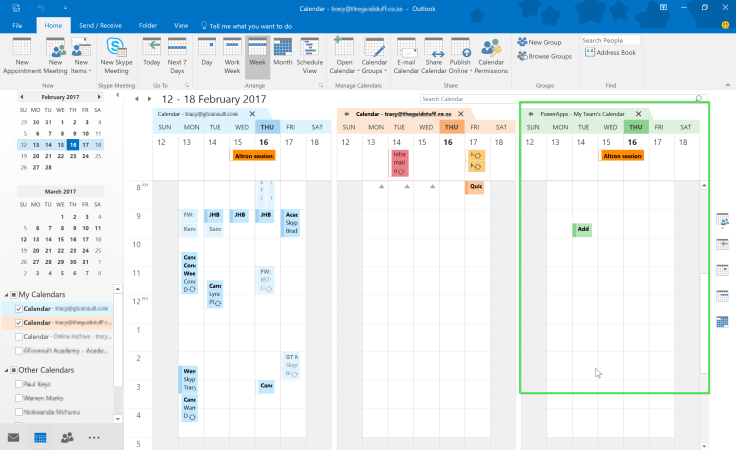The image size is (736, 450).
Task: Collapse the My Calendars group
Action: [x=6, y=295]
